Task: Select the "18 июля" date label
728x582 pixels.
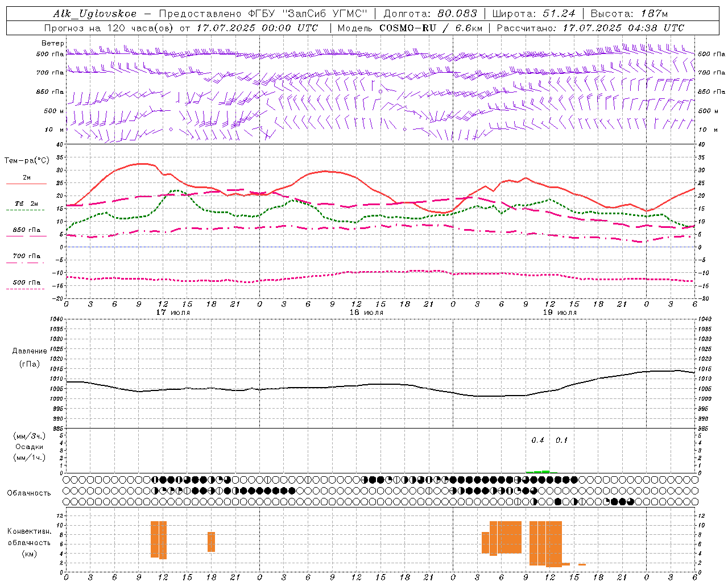Action: click(x=366, y=312)
